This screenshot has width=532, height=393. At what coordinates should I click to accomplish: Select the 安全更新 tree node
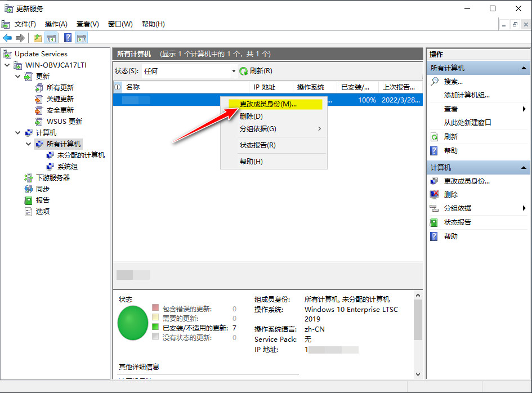tap(60, 110)
